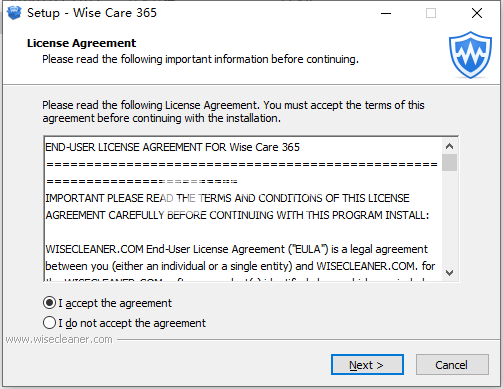Screen dimensions: 503x389
Task: Click the license text scroll up arrow
Action: (x=449, y=146)
